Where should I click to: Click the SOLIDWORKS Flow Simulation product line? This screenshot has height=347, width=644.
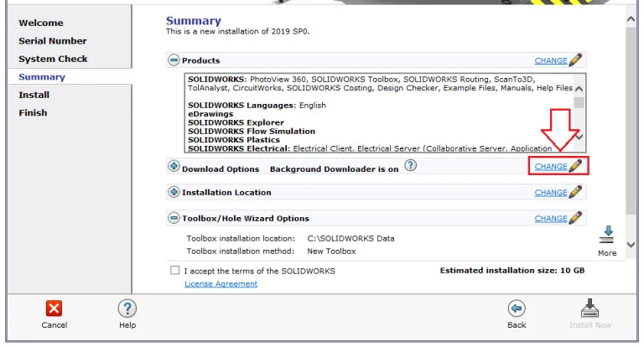252,132
